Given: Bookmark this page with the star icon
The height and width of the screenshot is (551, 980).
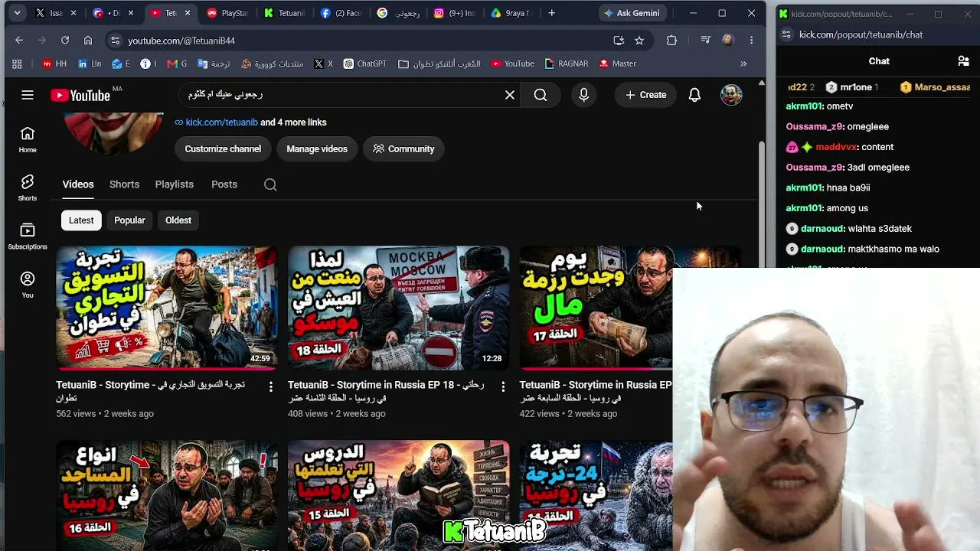Looking at the screenshot, I should (639, 41).
